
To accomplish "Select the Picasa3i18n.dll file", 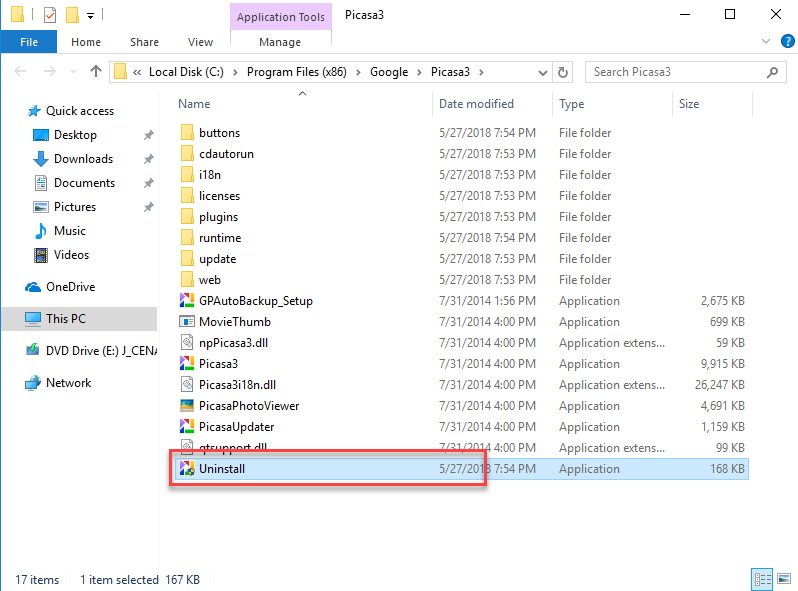I will 237,385.
